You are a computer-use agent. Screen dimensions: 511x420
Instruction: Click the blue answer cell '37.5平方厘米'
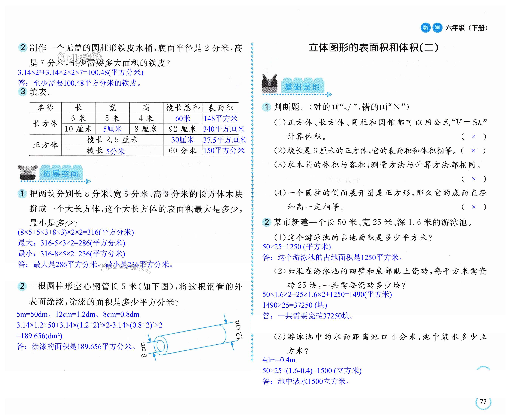[225, 140]
